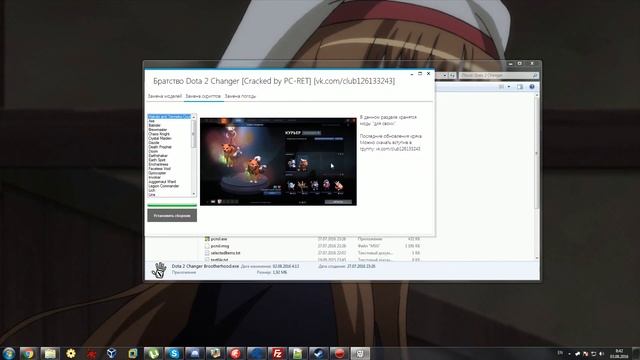Open the FileZilla taskbar icon

coord(277,353)
